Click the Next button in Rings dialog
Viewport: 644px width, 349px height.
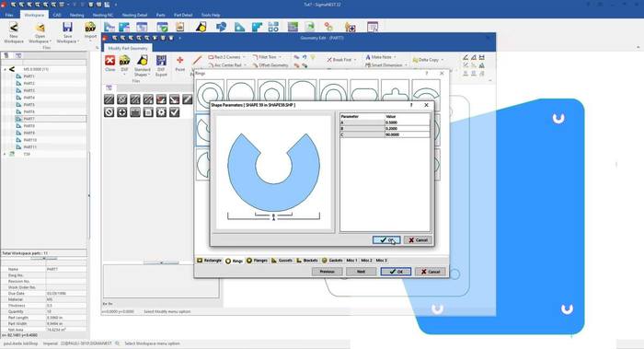[x=361, y=272]
